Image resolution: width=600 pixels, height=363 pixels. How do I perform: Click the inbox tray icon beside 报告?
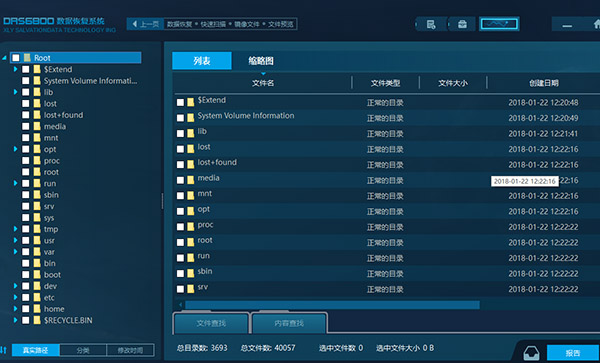pos(531,352)
